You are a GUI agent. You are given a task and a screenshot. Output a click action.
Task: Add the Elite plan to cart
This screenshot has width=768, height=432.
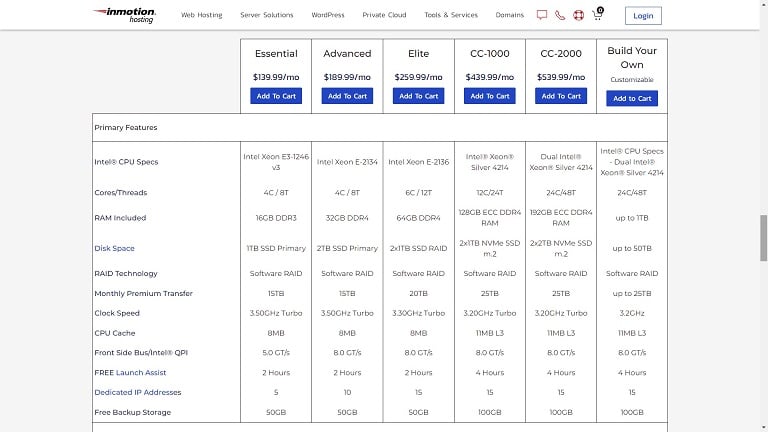418,96
